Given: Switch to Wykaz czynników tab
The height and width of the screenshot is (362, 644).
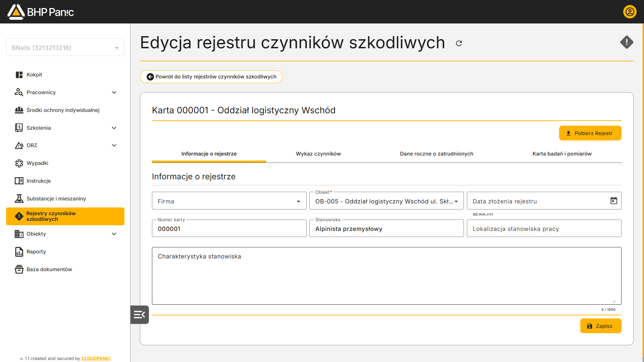Looking at the screenshot, I should [318, 154].
